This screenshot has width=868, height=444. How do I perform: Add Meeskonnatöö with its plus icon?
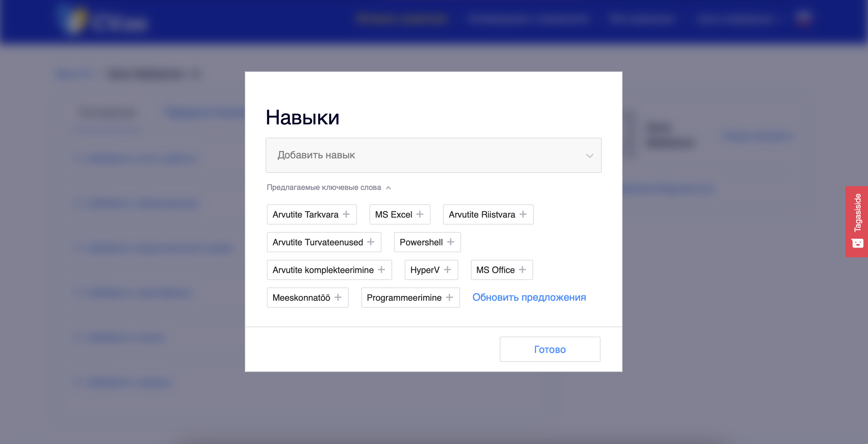(x=338, y=297)
